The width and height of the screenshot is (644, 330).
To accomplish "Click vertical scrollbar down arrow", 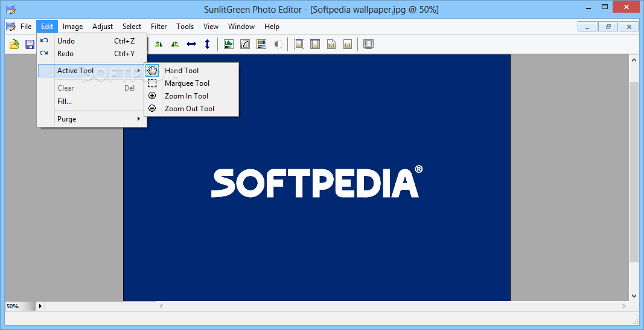I will pyautogui.click(x=634, y=296).
